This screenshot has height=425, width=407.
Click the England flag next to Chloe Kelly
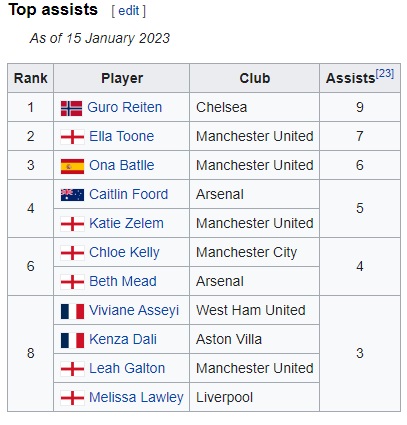[x=72, y=253]
